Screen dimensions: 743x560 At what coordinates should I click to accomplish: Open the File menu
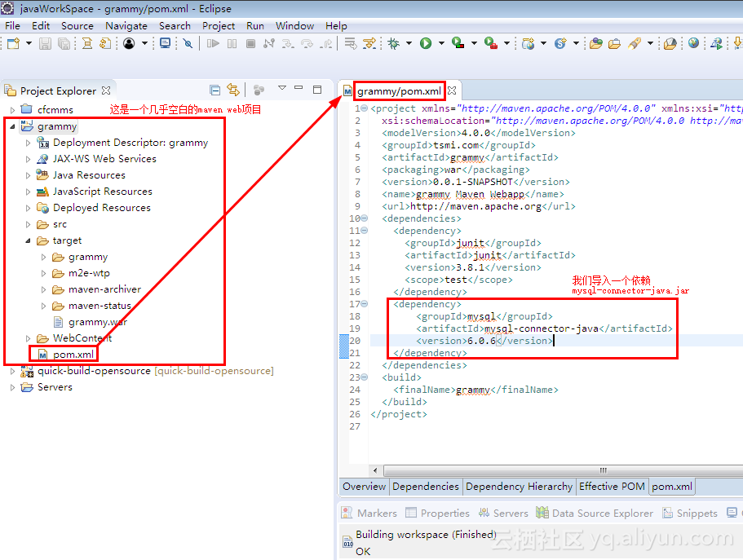(x=12, y=25)
